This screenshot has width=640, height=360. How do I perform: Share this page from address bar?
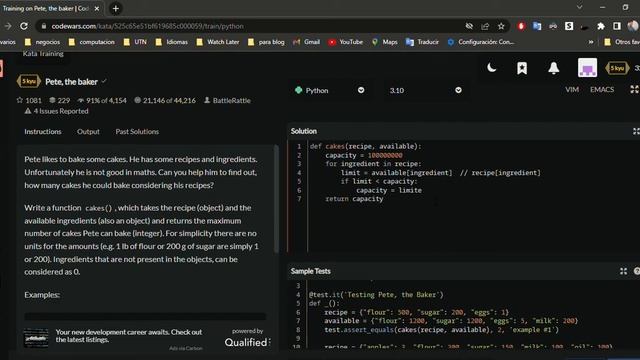485,26
